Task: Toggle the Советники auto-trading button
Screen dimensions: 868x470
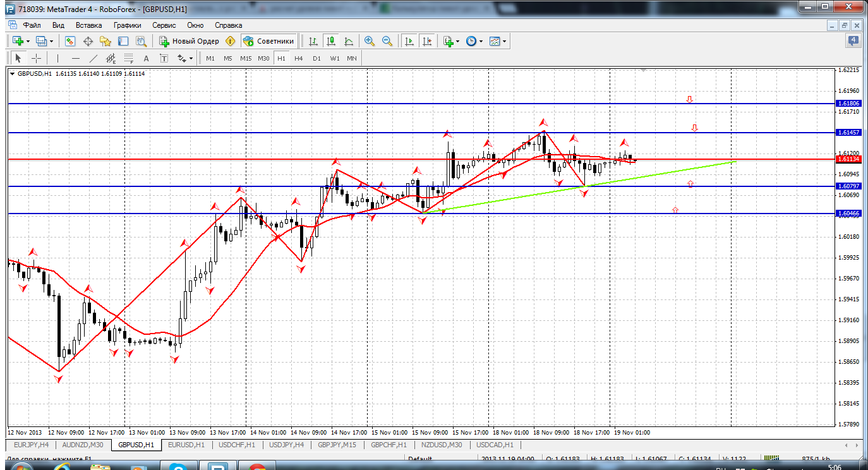Action: 269,41
